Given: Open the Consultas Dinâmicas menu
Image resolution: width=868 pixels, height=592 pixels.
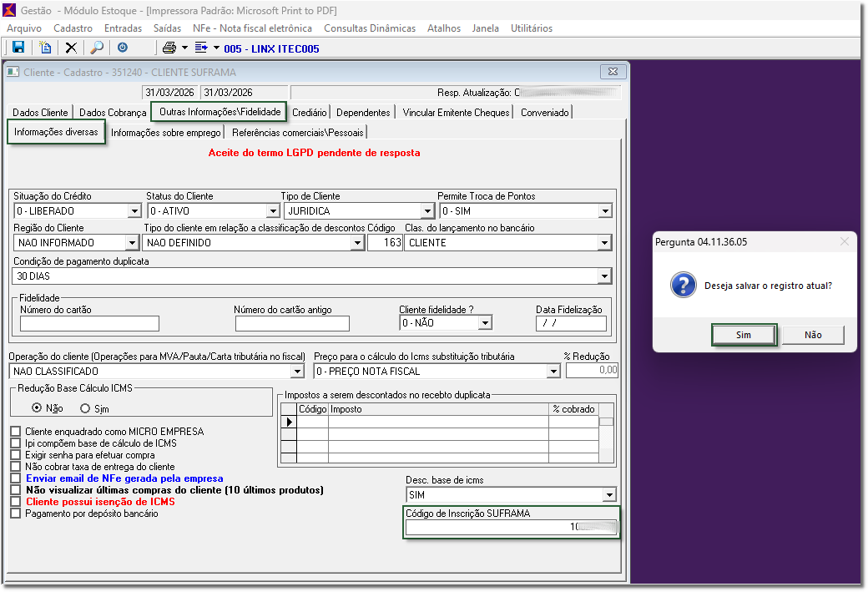Looking at the screenshot, I should pyautogui.click(x=369, y=28).
